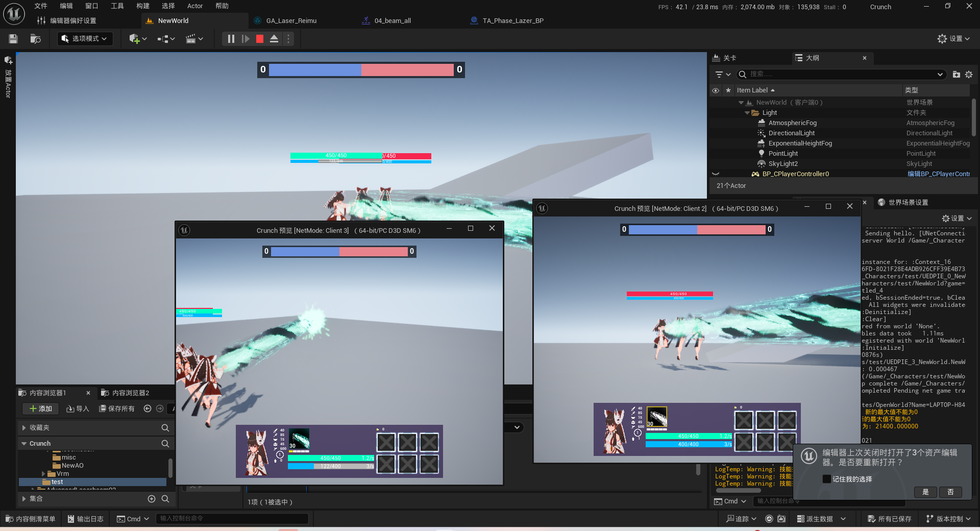Open the TA_Phase_Lazer_BP tab

pyautogui.click(x=513, y=21)
